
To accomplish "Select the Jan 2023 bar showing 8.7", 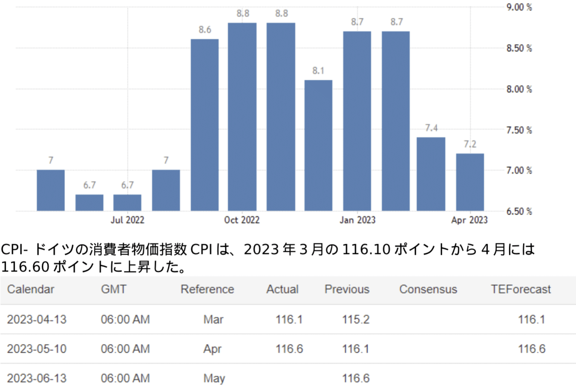I will click(357, 121).
